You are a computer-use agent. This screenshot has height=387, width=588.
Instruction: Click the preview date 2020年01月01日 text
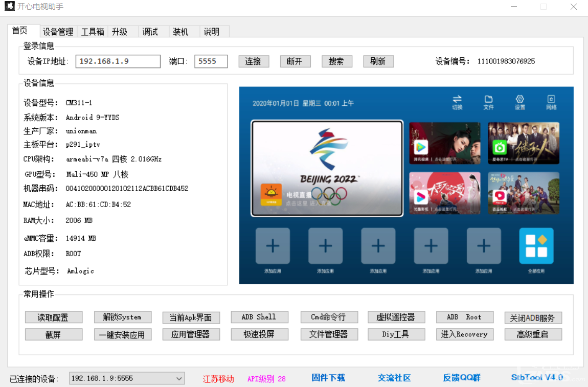coord(276,103)
